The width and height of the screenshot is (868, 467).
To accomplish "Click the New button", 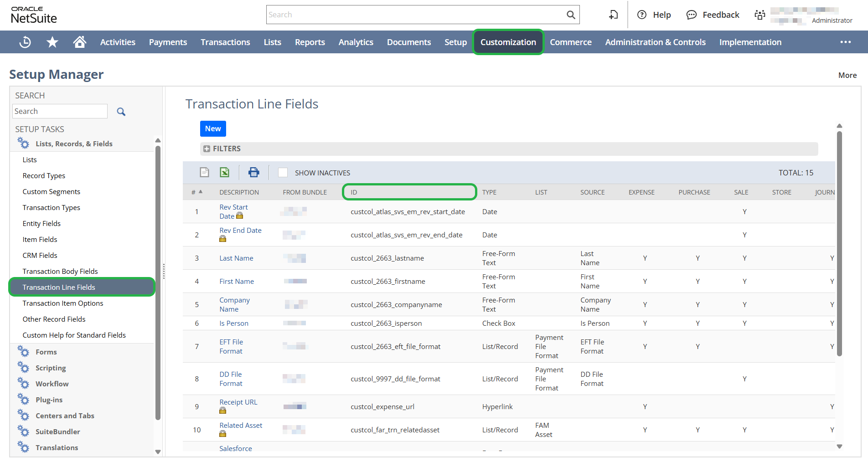I will click(x=213, y=128).
